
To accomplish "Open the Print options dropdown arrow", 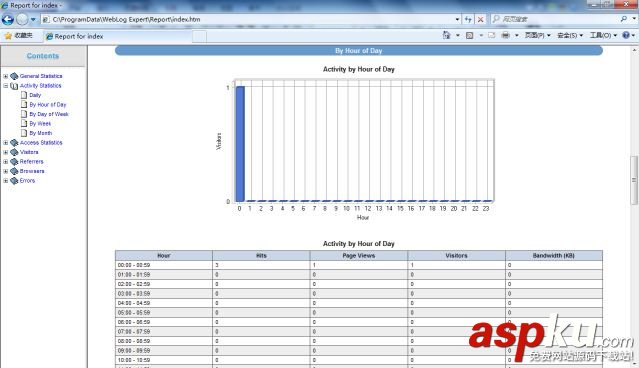I will (517, 35).
